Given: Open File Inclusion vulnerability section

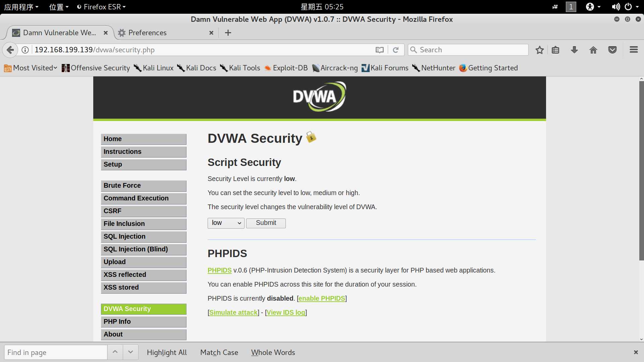Looking at the screenshot, I should (x=124, y=224).
